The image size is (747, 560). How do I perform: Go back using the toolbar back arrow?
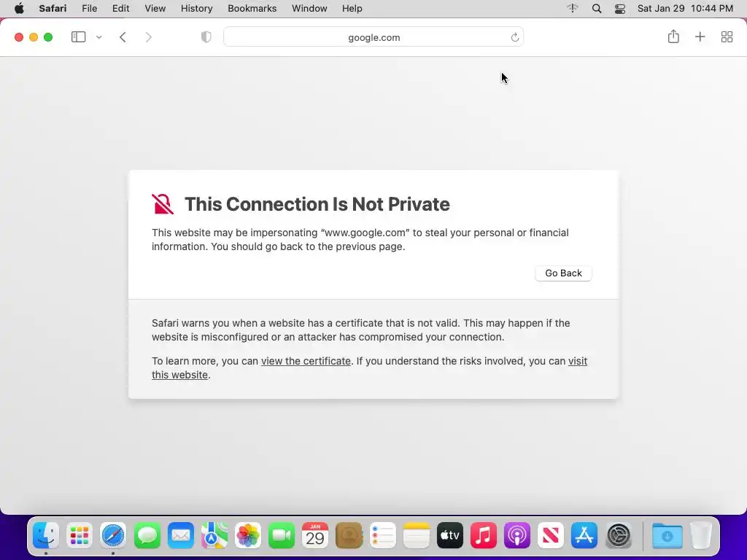point(123,37)
